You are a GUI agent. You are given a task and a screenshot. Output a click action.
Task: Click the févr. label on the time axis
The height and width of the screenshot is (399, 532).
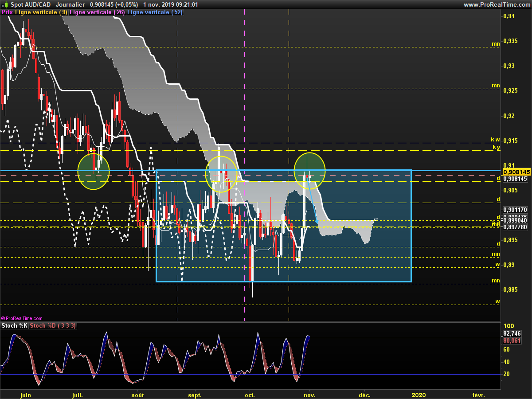[x=479, y=395]
